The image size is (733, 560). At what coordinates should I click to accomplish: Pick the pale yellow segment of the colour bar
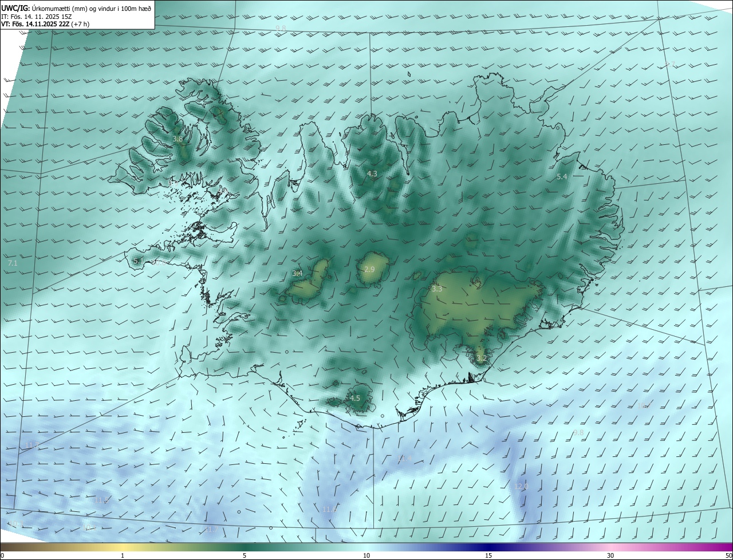[123, 547]
